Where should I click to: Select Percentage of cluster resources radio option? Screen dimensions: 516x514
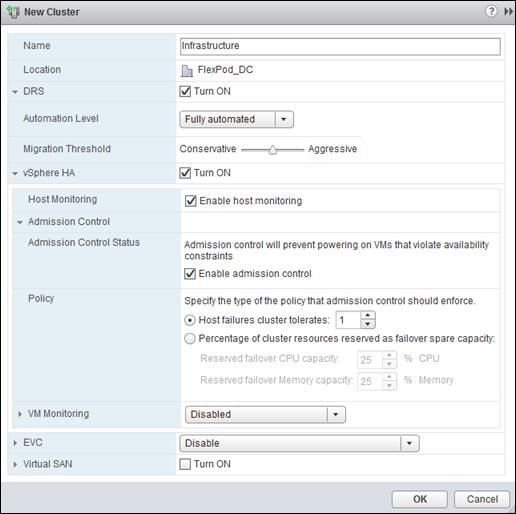coord(190,339)
